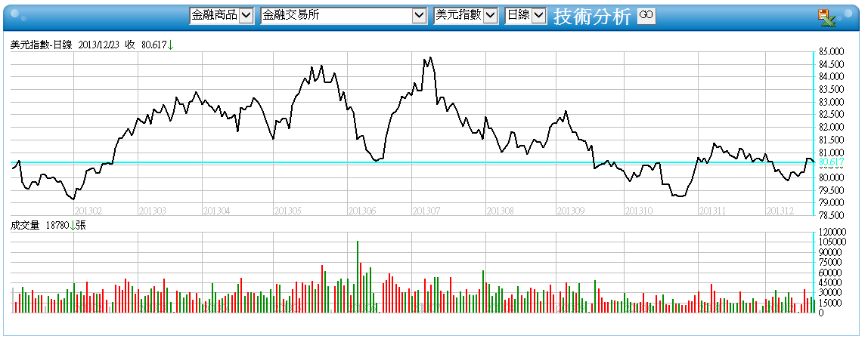The height and width of the screenshot is (339, 868).
Task: Click the 美元指數-日線 chart title
Action: tap(42, 45)
